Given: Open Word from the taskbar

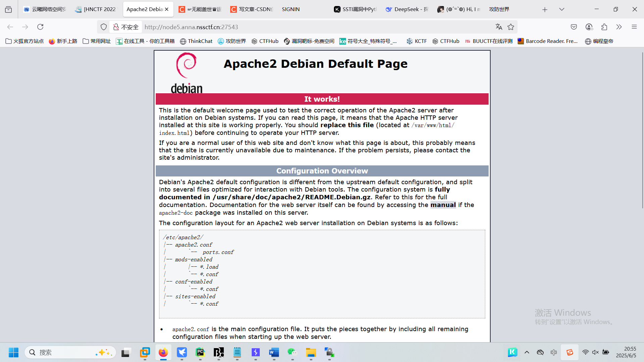Looking at the screenshot, I should [x=274, y=352].
